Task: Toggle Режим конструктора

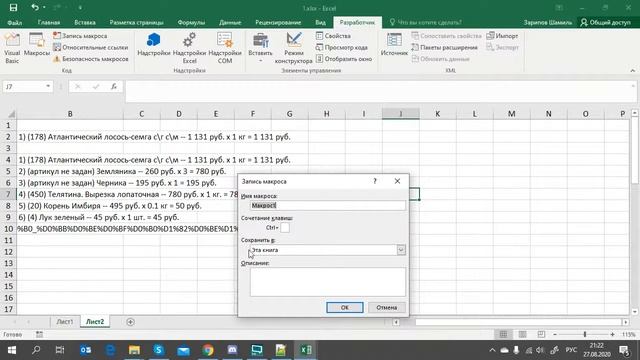Action: (x=293, y=48)
